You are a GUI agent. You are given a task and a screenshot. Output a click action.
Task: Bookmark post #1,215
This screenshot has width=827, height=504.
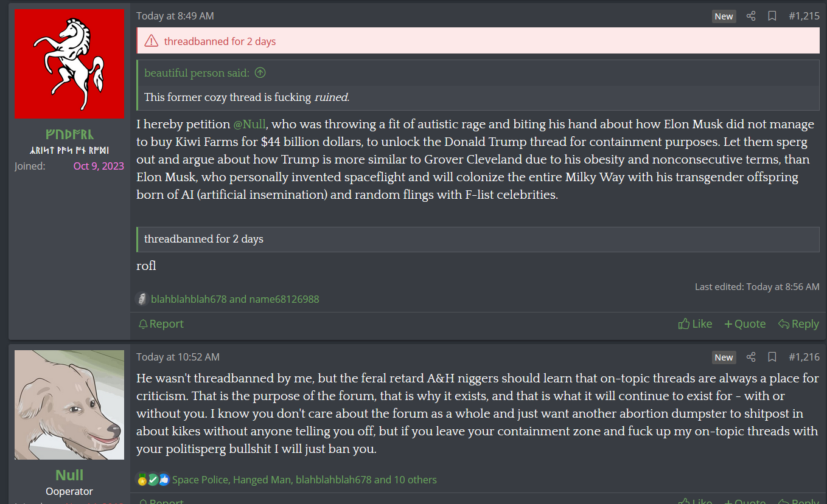coord(772,16)
